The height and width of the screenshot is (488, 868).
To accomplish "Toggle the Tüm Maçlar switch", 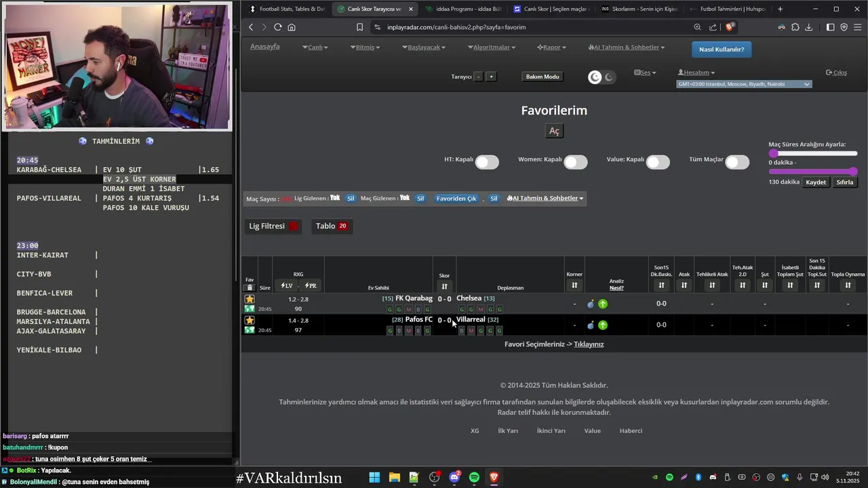I will (x=737, y=162).
